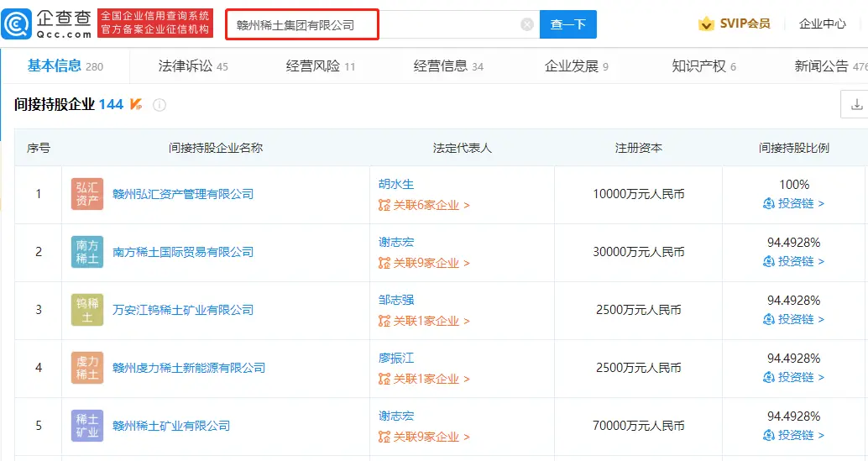Click the 100% holding ratio value
Screen dimensions: 868x461
(x=794, y=184)
